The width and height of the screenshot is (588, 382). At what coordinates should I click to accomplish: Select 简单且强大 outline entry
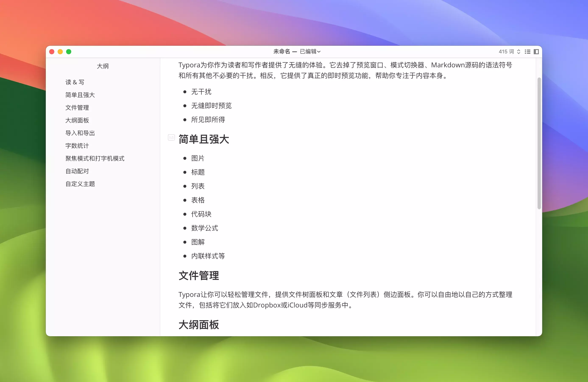80,95
